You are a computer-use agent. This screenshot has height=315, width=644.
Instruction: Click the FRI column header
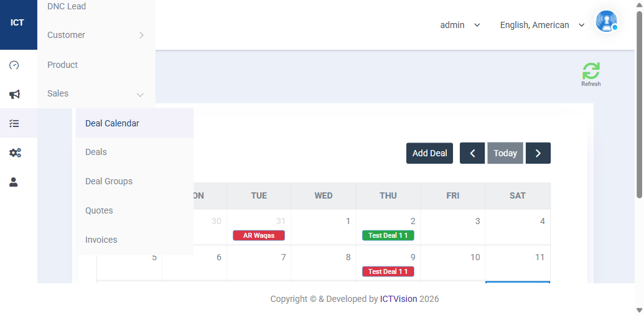point(452,196)
